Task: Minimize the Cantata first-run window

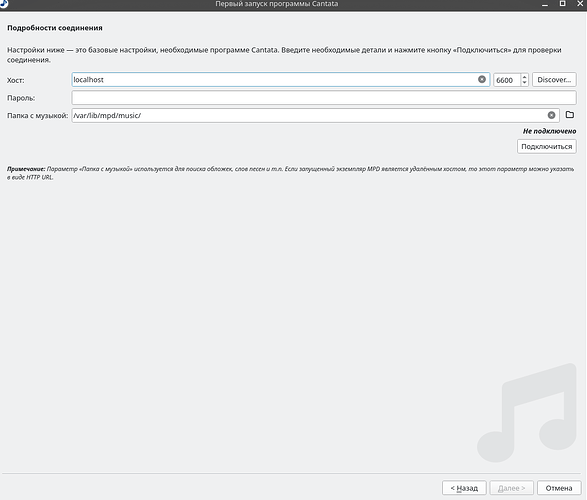Action: (545, 4)
